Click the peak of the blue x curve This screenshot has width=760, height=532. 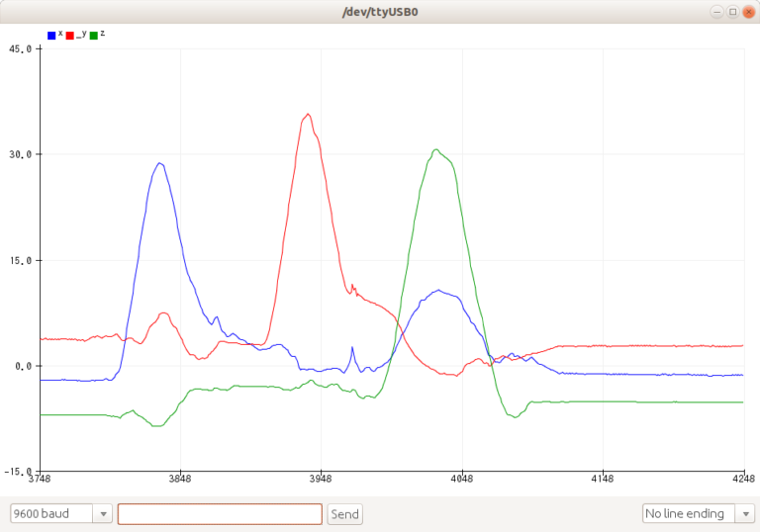[x=158, y=163]
